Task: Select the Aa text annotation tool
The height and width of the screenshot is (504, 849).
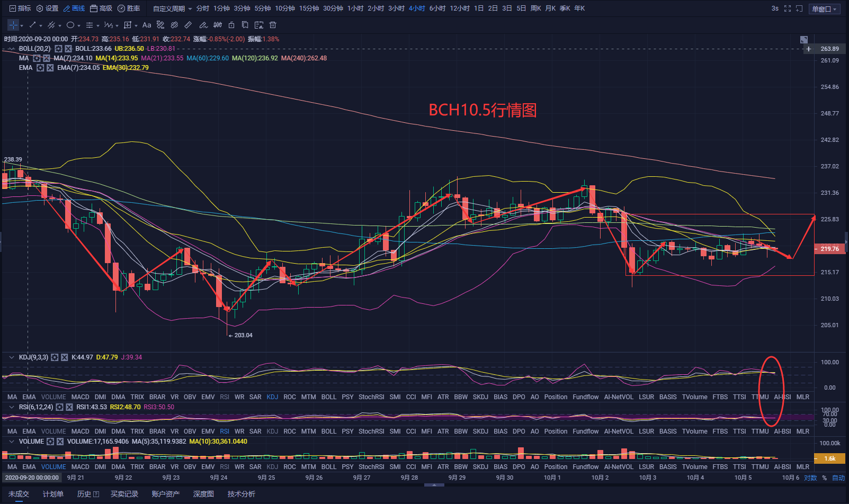Action: pyautogui.click(x=147, y=25)
